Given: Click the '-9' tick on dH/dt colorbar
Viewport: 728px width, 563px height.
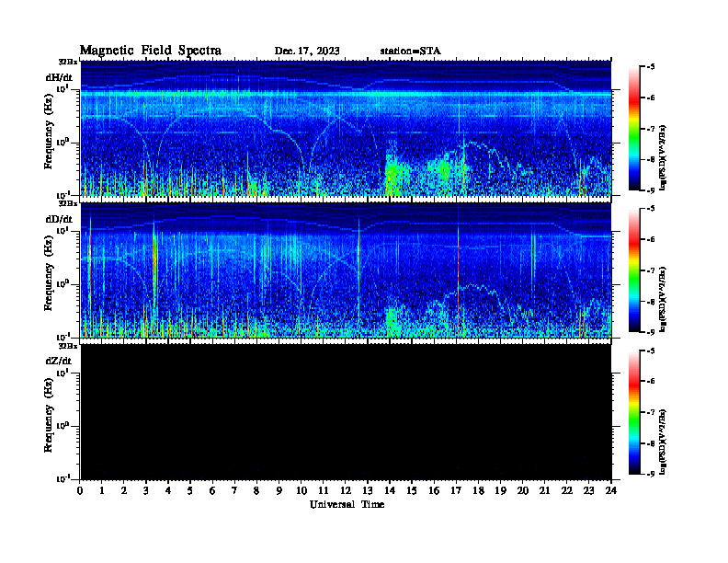Looking at the screenshot, I should tap(651, 190).
